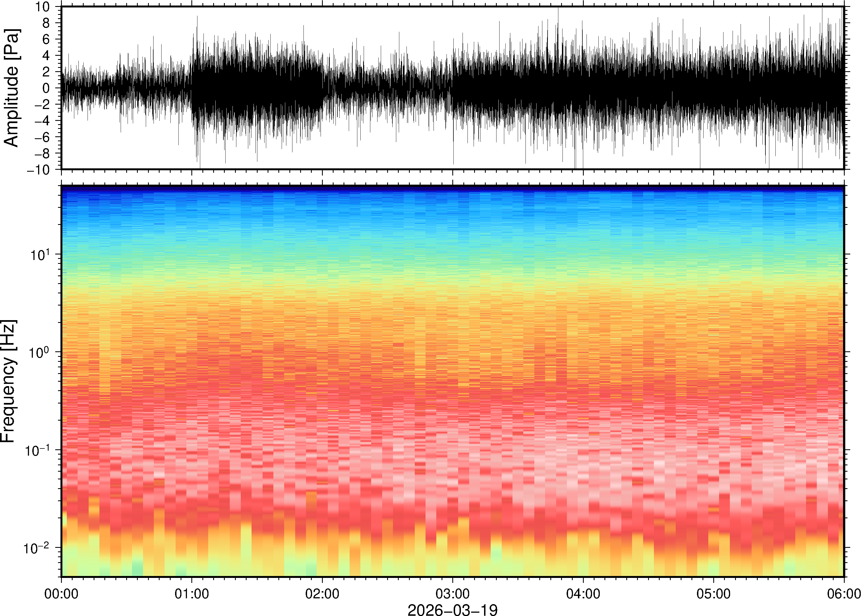Click the 2026-03-19 date label
Image resolution: width=861 pixels, height=616 pixels.
(452, 610)
